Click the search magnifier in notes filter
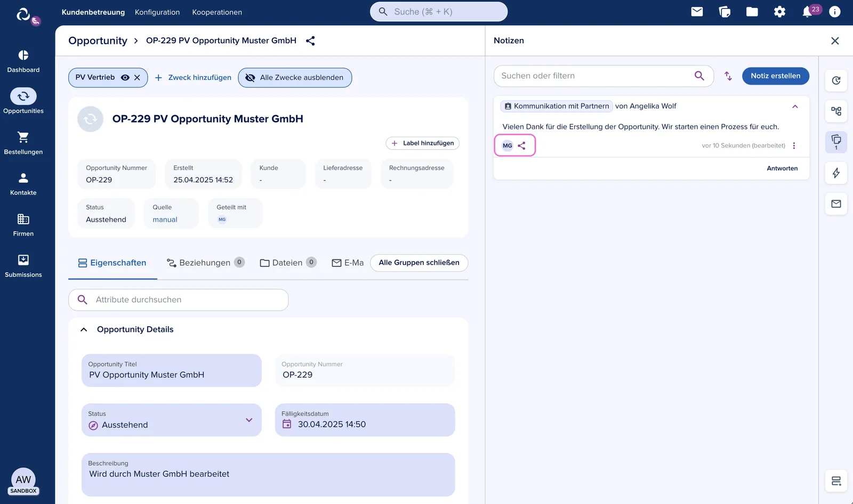This screenshot has width=853, height=504. click(699, 76)
